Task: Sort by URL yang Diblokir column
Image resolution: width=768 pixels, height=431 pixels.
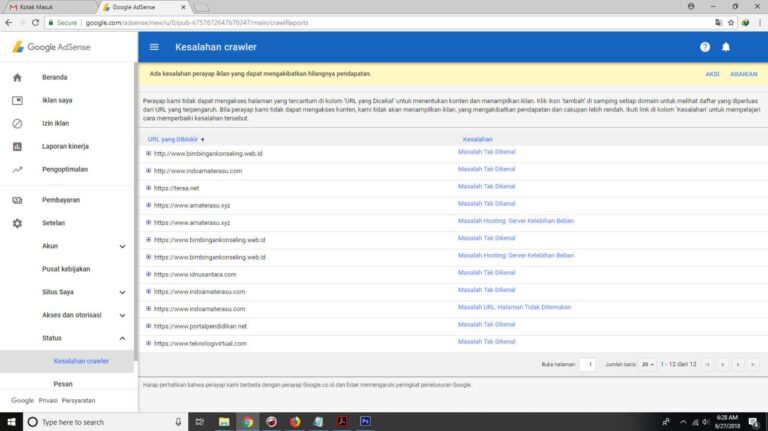Action: [x=173, y=139]
